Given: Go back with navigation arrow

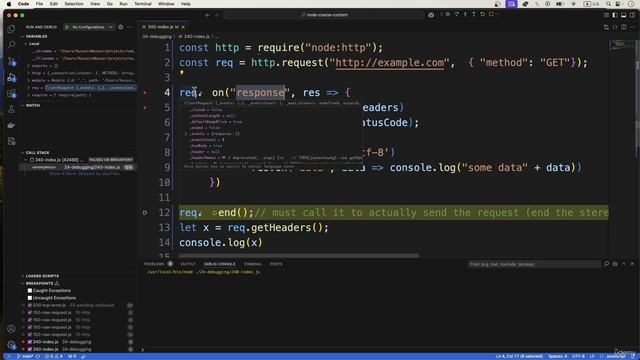Looking at the screenshot, I should pos(208,15).
